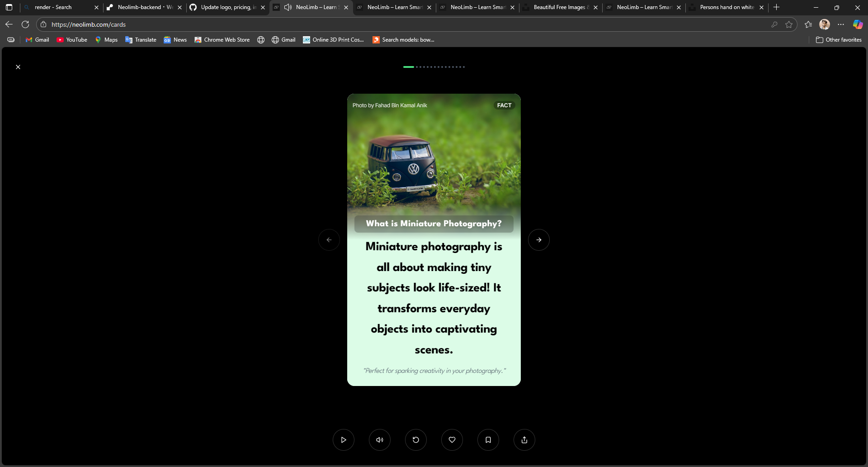The width and height of the screenshot is (868, 467).
Task: Play the card slideshow
Action: point(344,440)
